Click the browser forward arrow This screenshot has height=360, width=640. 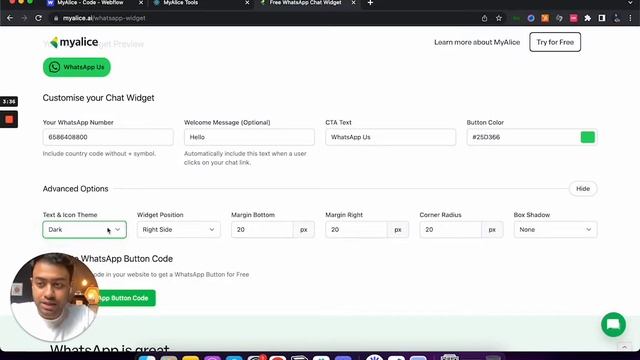click(24, 18)
